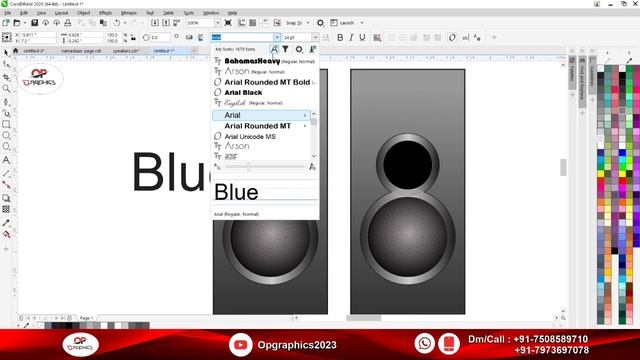This screenshot has height=360, width=640.
Task: Switch to the speakers.cdr document tab
Action: (x=126, y=51)
